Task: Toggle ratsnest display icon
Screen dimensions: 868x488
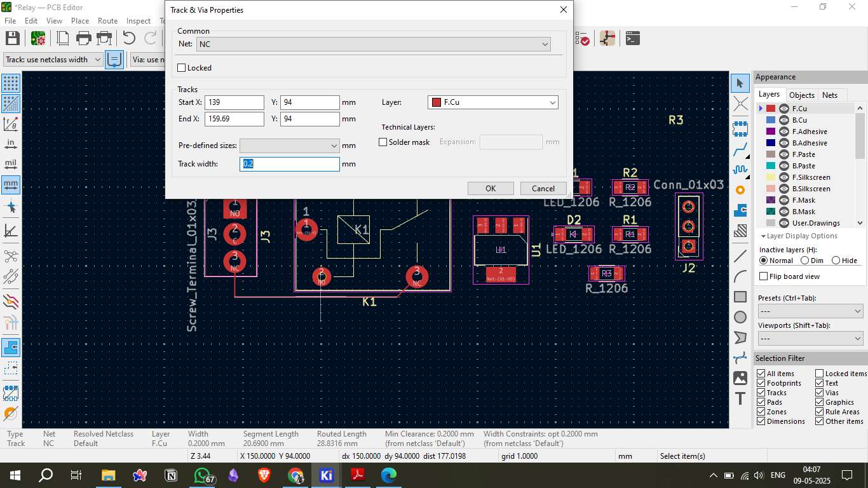Action: (x=11, y=257)
